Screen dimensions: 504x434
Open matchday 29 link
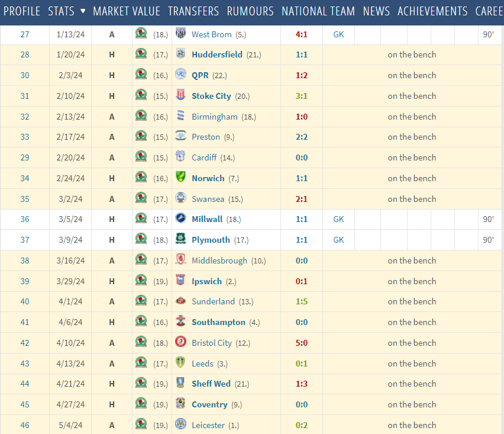pos(25,157)
